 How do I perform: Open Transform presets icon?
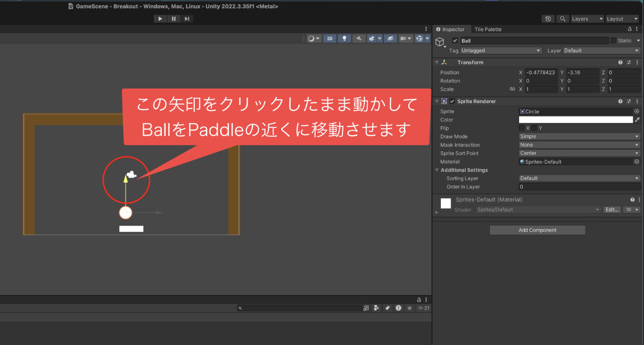629,62
